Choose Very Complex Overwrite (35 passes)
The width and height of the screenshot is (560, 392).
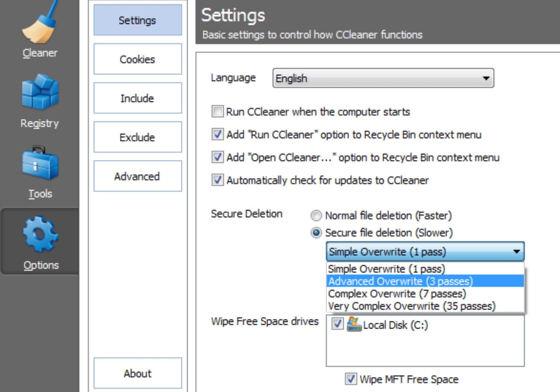(x=411, y=306)
